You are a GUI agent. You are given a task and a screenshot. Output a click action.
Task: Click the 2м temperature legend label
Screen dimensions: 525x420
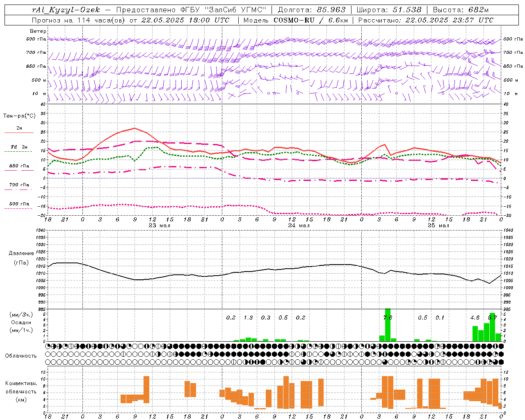[19, 128]
